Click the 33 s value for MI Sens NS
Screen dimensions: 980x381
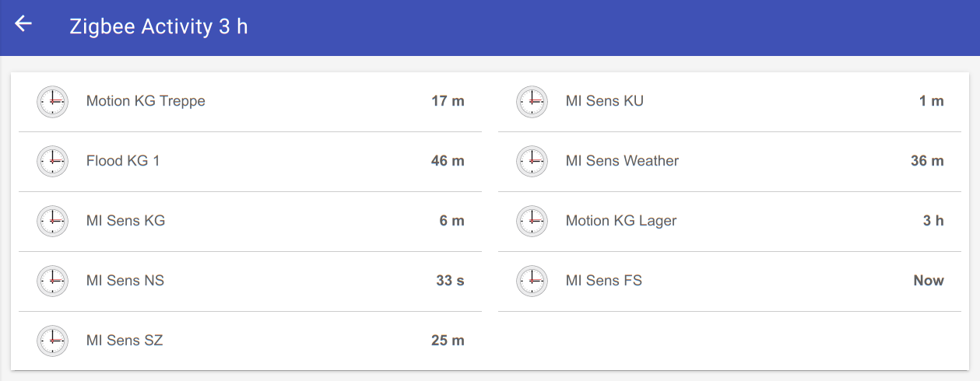[450, 281]
